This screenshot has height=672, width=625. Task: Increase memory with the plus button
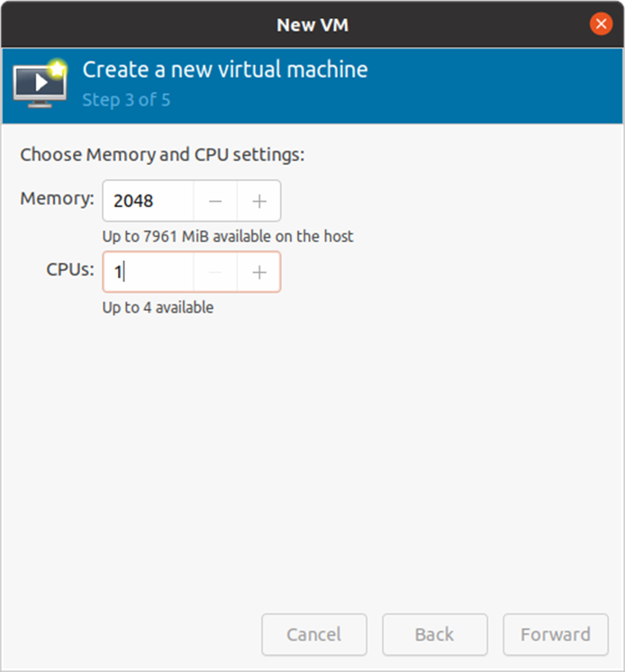[259, 201]
